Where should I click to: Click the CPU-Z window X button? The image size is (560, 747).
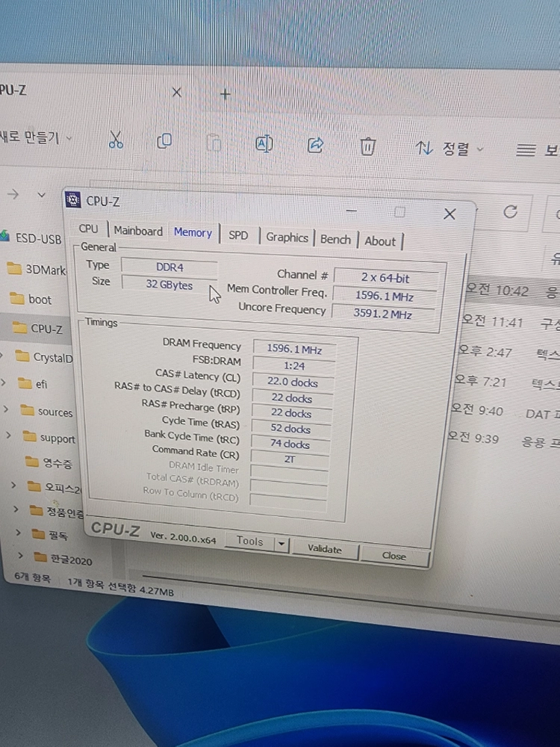449,214
